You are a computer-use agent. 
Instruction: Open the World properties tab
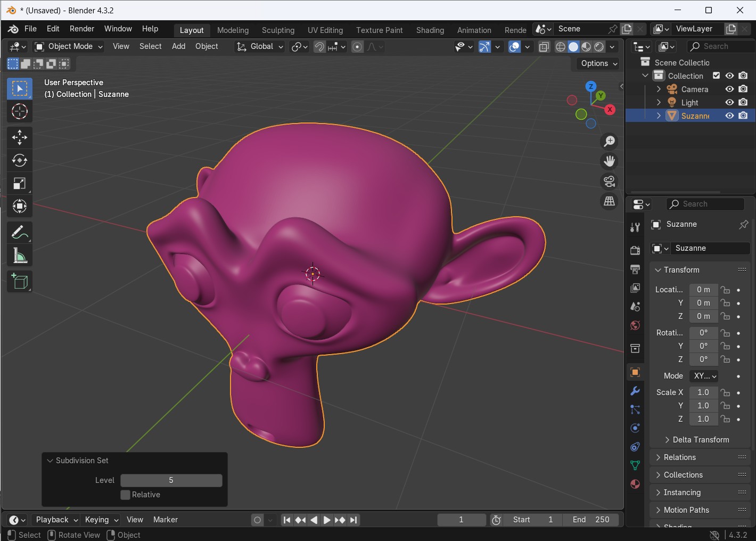point(635,325)
